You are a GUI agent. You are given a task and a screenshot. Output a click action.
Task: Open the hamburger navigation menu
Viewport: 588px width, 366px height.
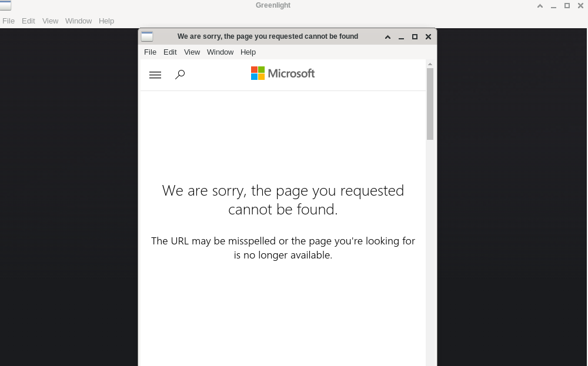point(155,75)
